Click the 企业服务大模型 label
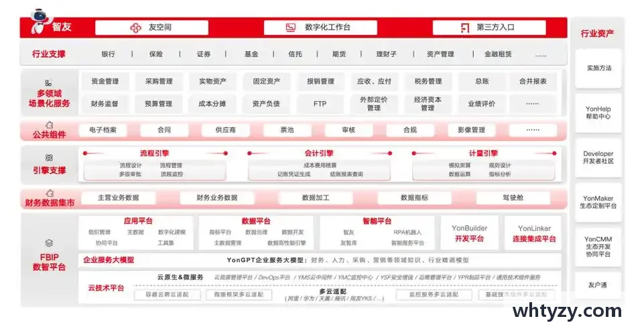 point(109,260)
